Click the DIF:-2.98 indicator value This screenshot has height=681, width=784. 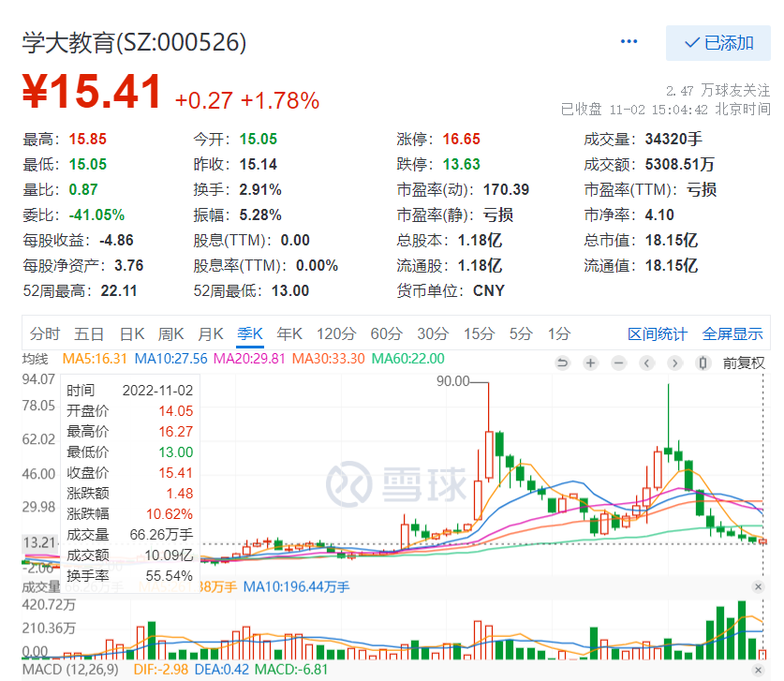pyautogui.click(x=160, y=670)
